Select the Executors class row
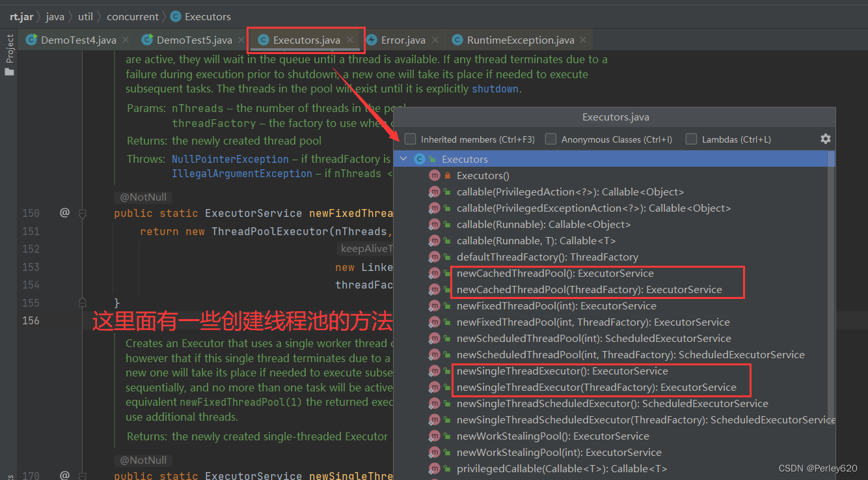The image size is (868, 480). [610, 159]
